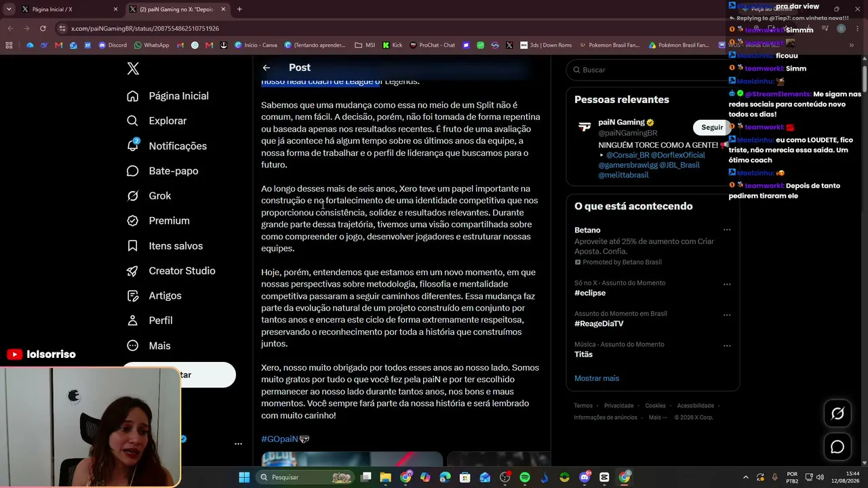
Task: Click the address bar URL
Action: point(145,28)
